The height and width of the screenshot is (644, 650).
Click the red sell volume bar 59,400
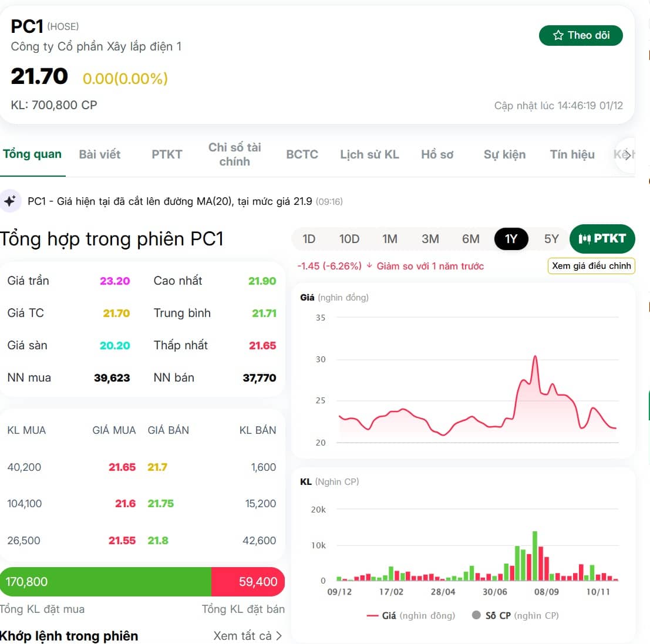click(248, 581)
